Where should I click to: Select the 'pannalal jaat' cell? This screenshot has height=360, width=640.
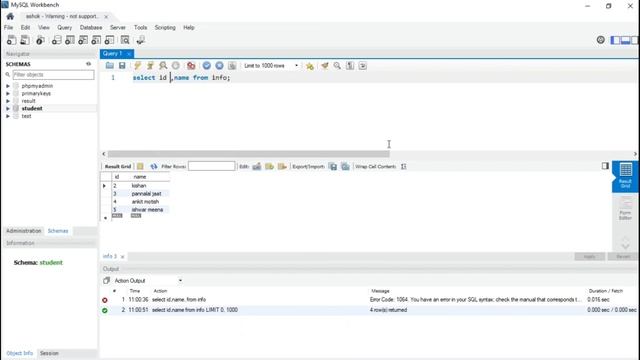147,194
